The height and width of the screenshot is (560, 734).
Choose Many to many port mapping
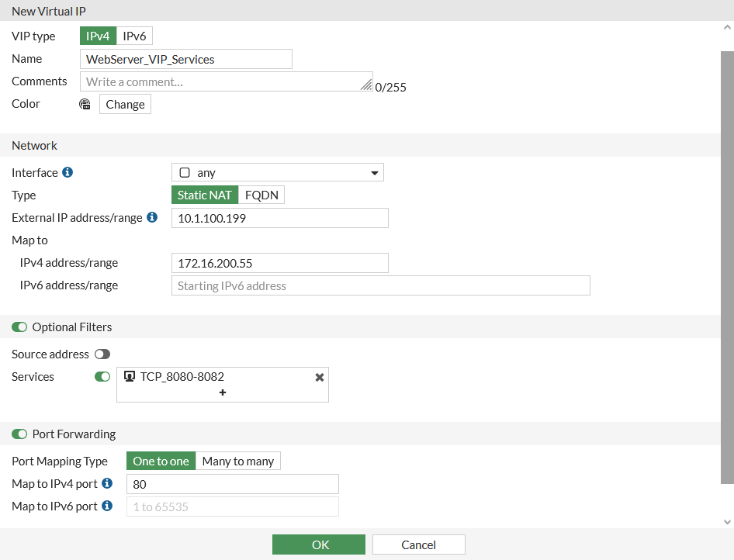238,461
